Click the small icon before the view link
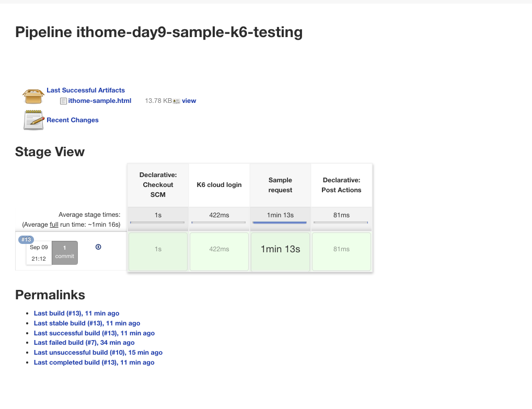The height and width of the screenshot is (409, 532). coord(177,101)
